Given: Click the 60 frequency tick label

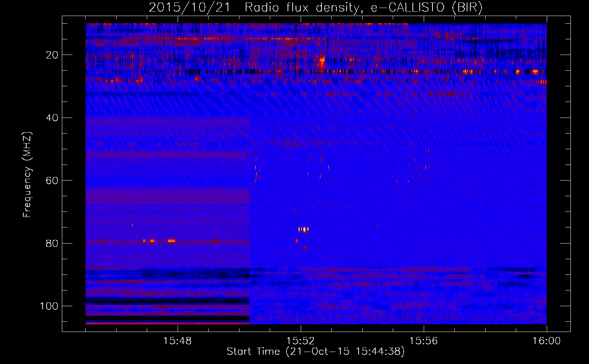Looking at the screenshot, I should point(52,181).
